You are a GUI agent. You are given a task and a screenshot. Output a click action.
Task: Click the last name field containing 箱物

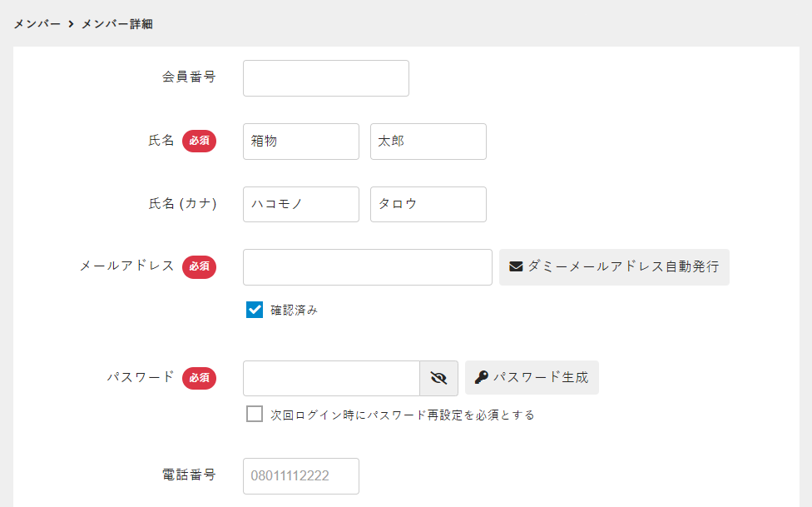tap(300, 142)
